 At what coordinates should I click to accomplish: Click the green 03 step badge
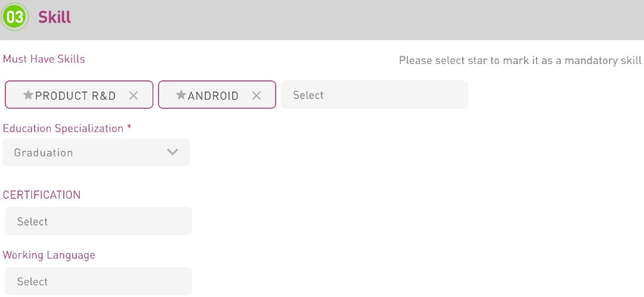(15, 17)
